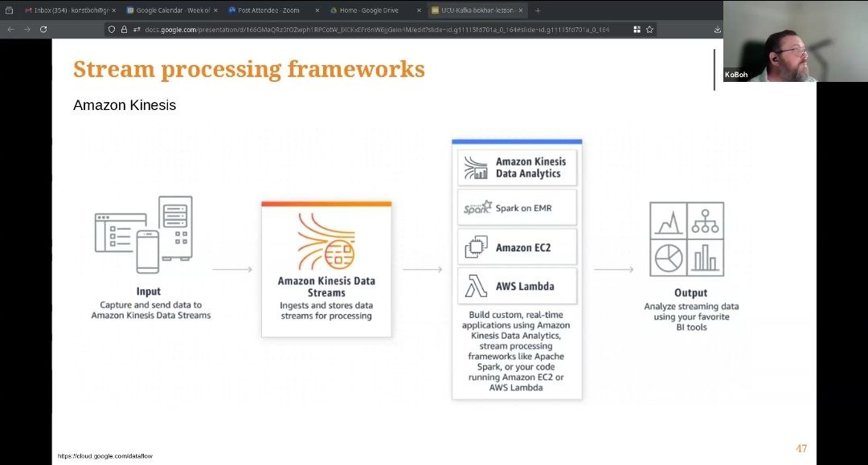Click the Amazon Kinesis Data Streams icon
Viewport: 868px width, 465px height.
[326, 241]
